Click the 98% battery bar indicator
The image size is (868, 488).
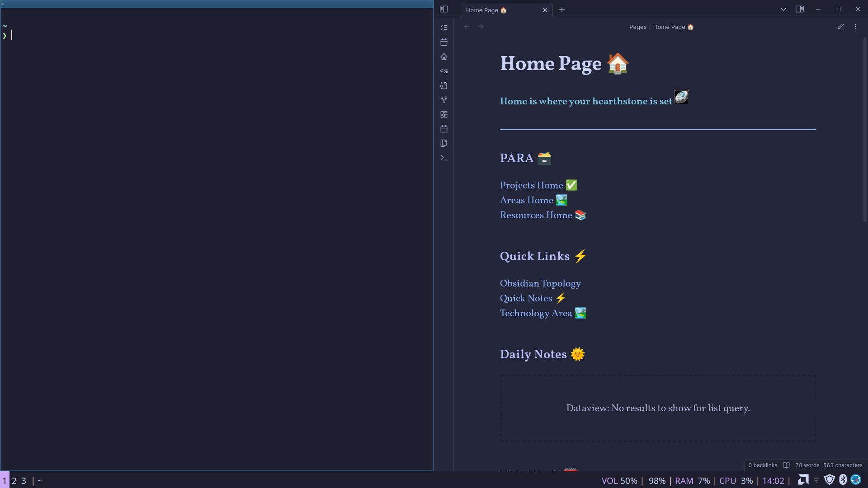657,481
